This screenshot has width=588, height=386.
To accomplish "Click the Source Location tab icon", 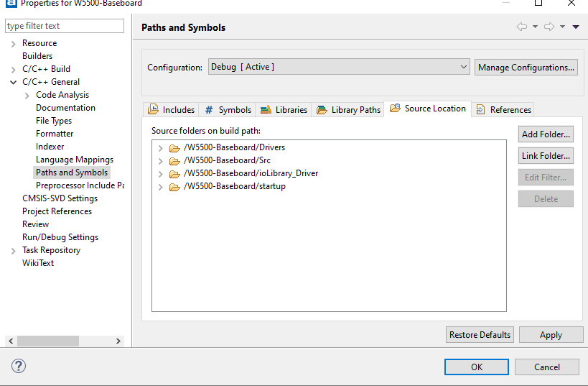I will pyautogui.click(x=395, y=108).
